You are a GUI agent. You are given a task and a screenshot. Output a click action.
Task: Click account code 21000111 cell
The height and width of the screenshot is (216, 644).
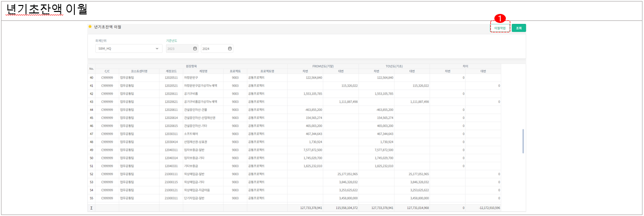pyautogui.click(x=171, y=174)
